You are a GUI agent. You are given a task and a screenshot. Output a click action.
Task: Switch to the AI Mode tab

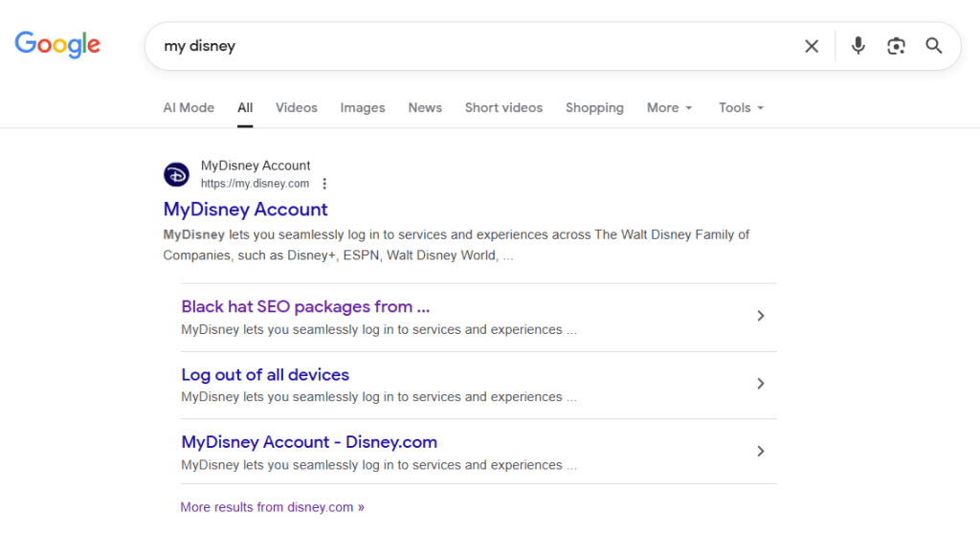tap(189, 107)
